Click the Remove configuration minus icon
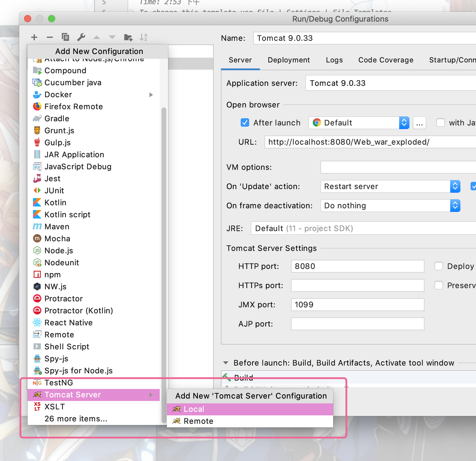 pos(50,37)
